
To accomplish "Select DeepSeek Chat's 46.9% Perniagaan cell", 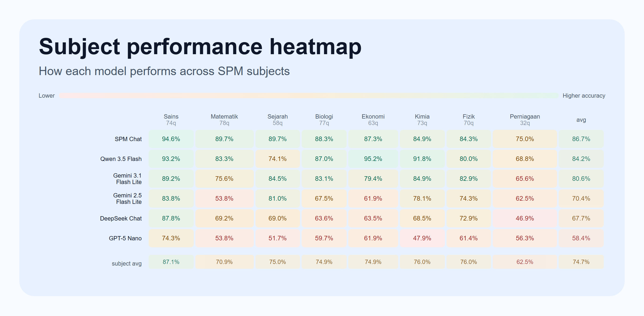I will tap(525, 219).
